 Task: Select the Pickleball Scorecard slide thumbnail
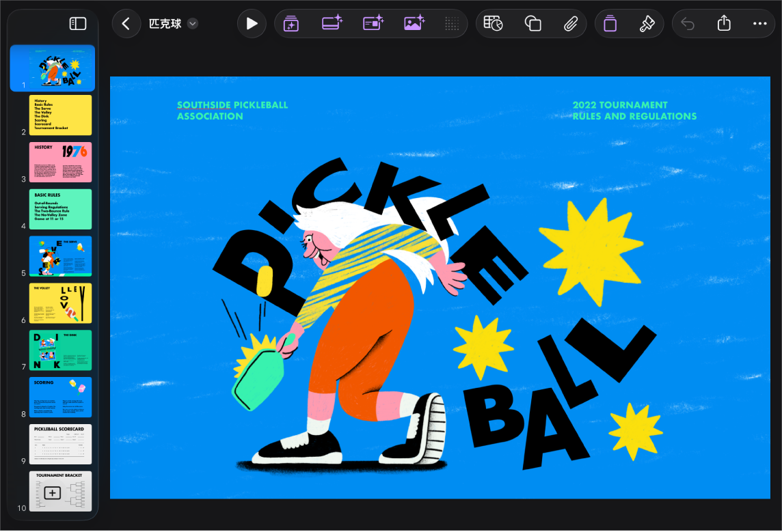[60, 445]
